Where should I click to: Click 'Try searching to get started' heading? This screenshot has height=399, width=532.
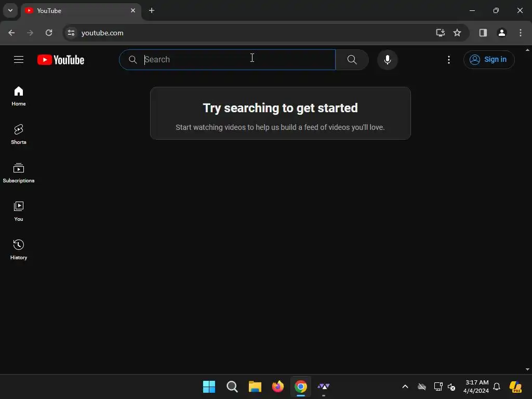pyautogui.click(x=280, y=108)
